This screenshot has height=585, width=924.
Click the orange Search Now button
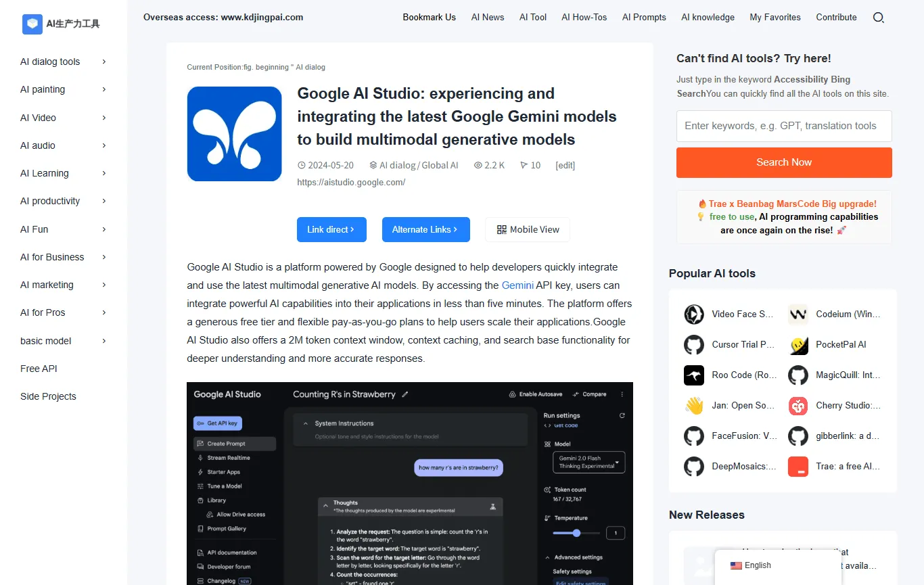pyautogui.click(x=784, y=162)
